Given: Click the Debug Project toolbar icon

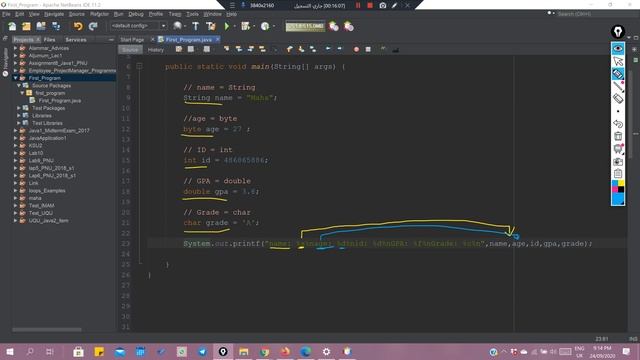Looking at the screenshot, I should (x=245, y=27).
